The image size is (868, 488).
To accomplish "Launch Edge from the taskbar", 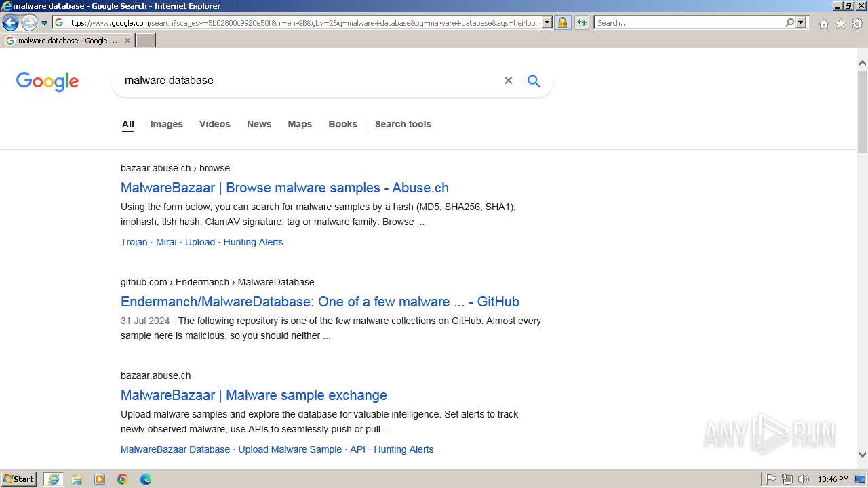I will pyautogui.click(x=146, y=479).
